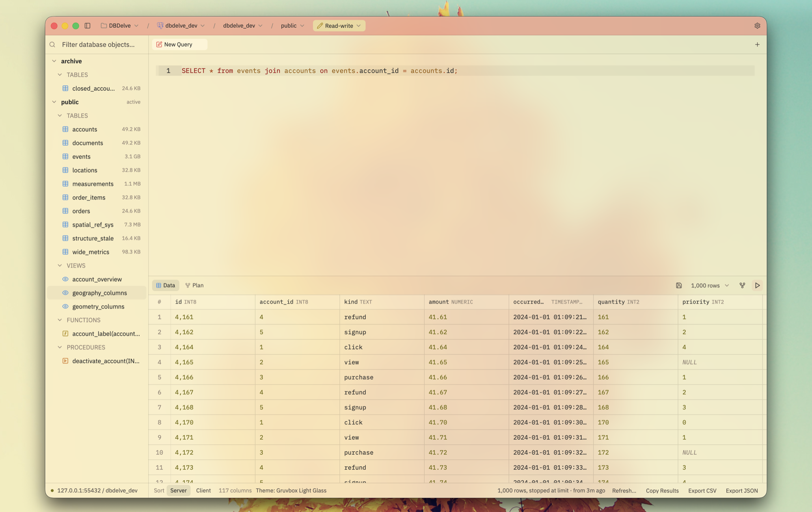Image resolution: width=812 pixels, height=512 pixels.
Task: Click the wide_metrics table icon
Action: [65, 252]
